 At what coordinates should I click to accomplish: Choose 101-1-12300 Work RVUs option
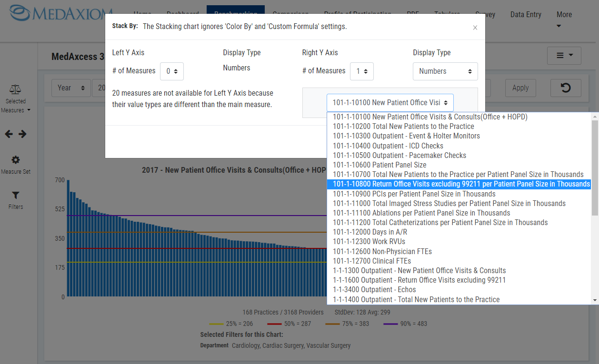pos(369,242)
